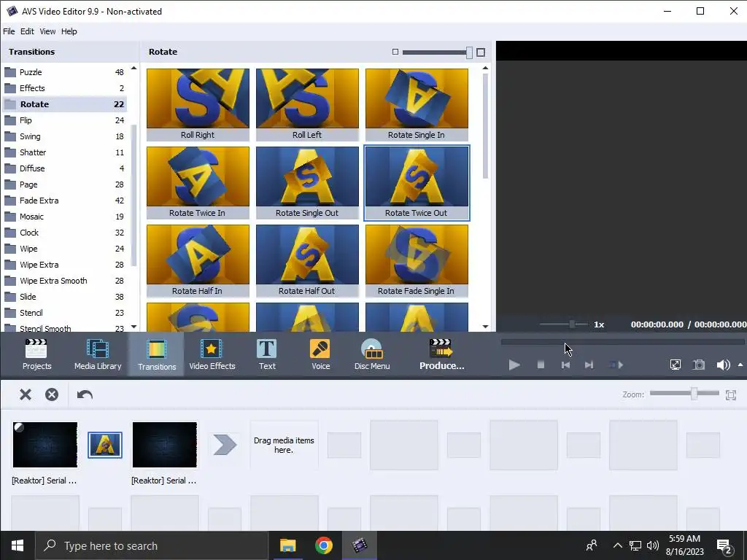The width and height of the screenshot is (747, 560).
Task: Select the Diffuse transitions folder
Action: [x=64, y=168]
